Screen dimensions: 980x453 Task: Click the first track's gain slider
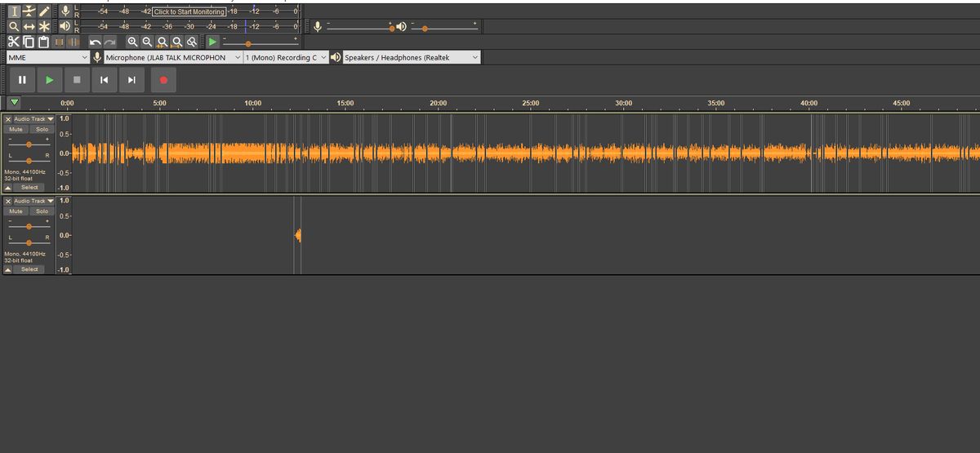29,144
